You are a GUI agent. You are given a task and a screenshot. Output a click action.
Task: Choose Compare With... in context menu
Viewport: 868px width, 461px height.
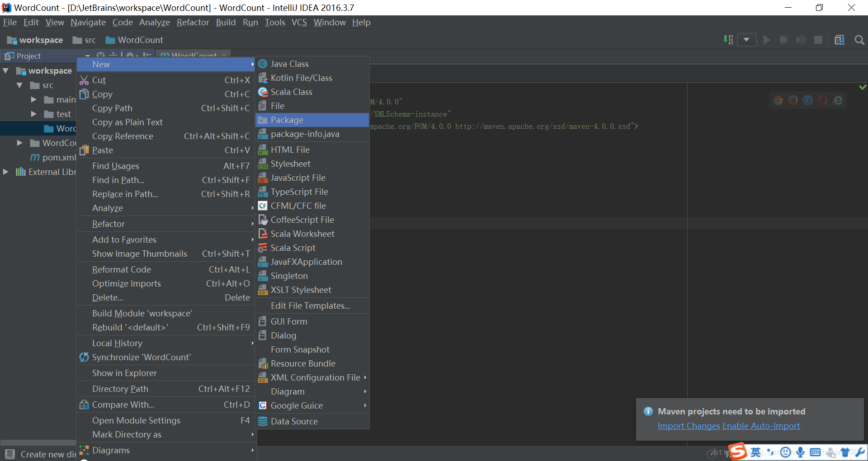coord(166,405)
